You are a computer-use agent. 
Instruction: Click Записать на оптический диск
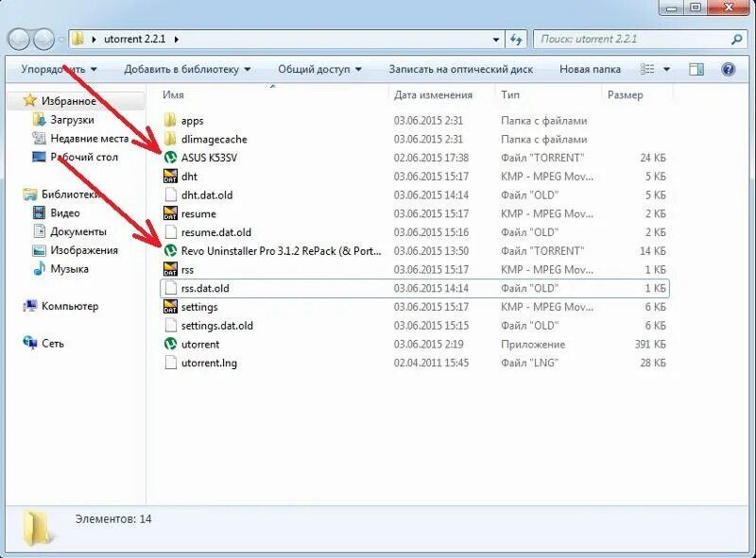pyautogui.click(x=460, y=69)
